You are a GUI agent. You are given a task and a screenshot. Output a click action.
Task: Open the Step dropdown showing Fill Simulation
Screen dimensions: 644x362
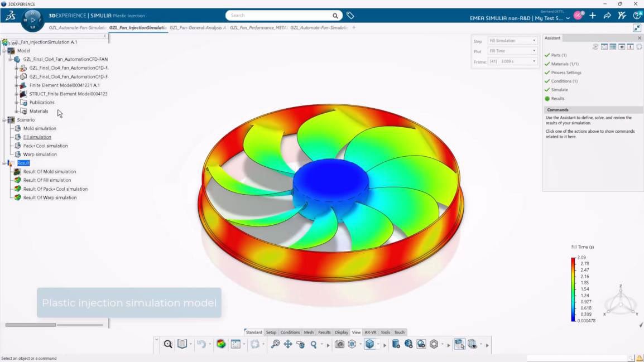coord(512,40)
